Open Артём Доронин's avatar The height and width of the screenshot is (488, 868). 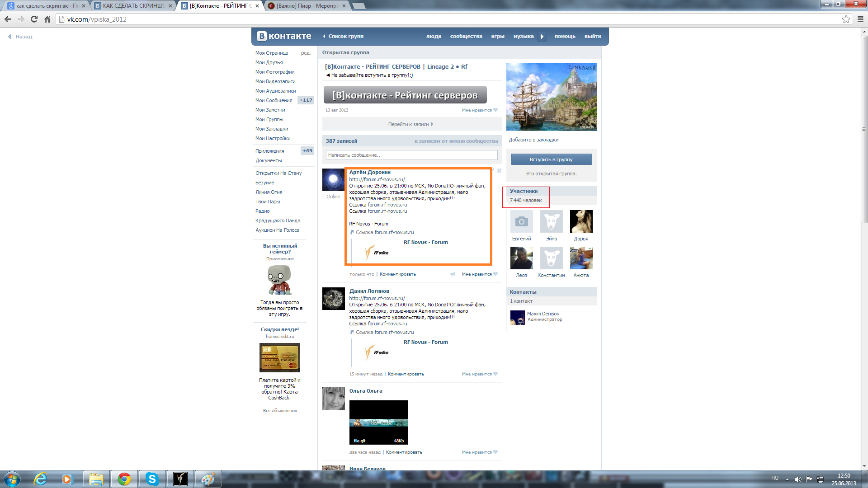pyautogui.click(x=333, y=180)
